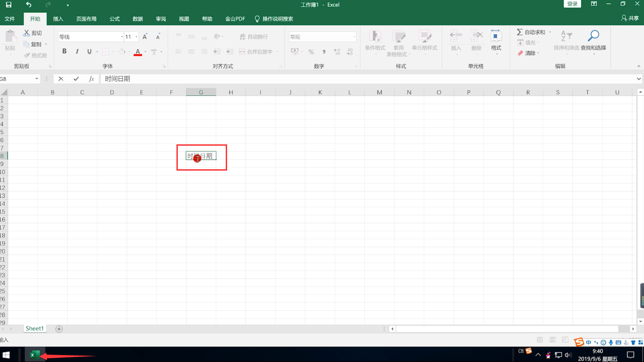Open the 金山PDF tab
The width and height of the screenshot is (644, 362).
[235, 19]
